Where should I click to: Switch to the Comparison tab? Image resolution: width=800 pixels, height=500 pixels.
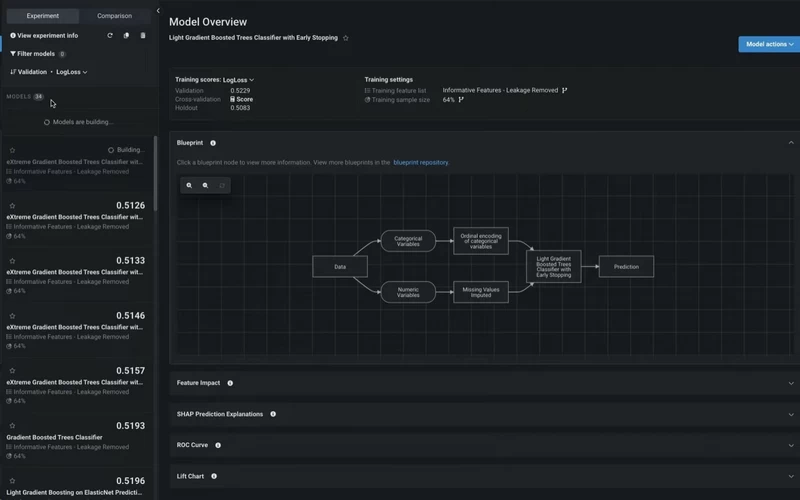point(114,16)
